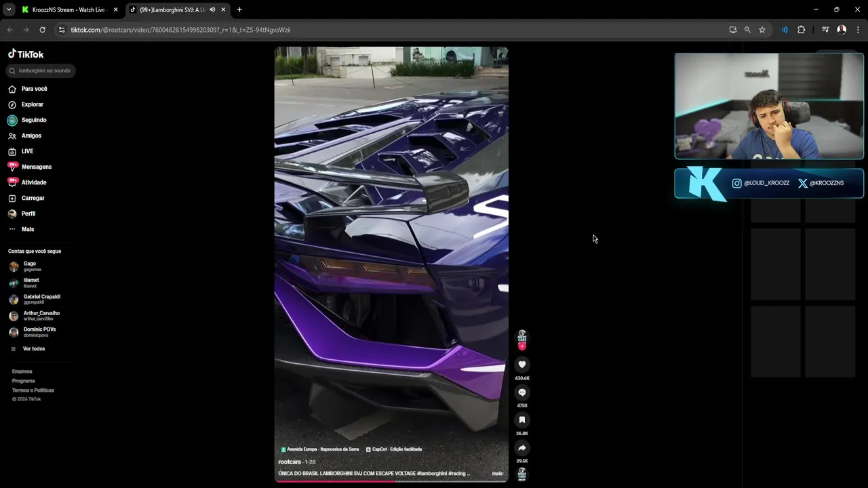This screenshot has width=868, height=488.
Task: Bookmark this page with star
Action: pyautogui.click(x=762, y=30)
